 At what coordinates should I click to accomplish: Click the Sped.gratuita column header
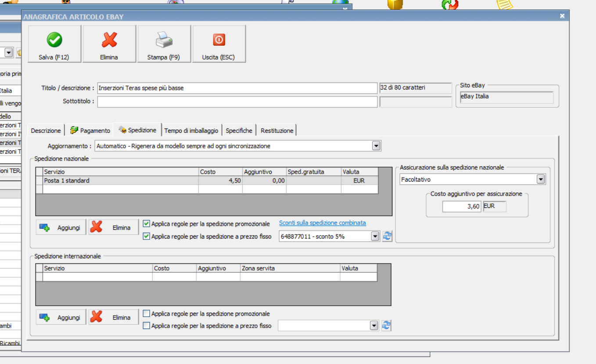tap(314, 172)
